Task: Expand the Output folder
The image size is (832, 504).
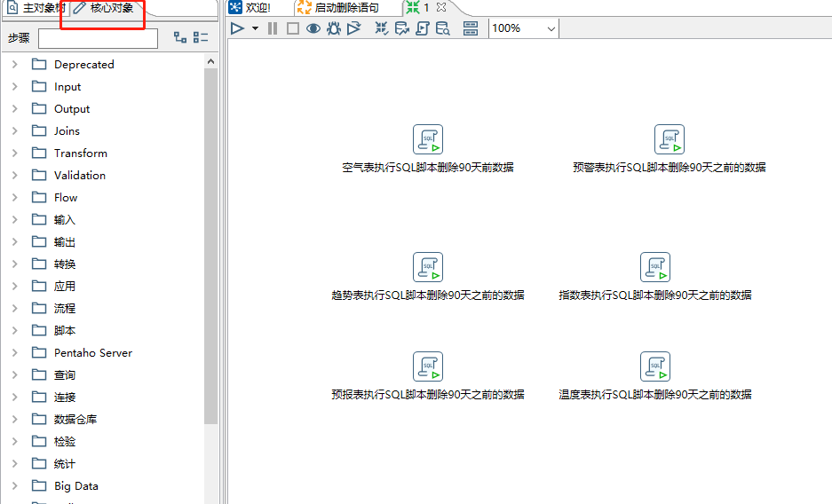Action: click(x=15, y=108)
